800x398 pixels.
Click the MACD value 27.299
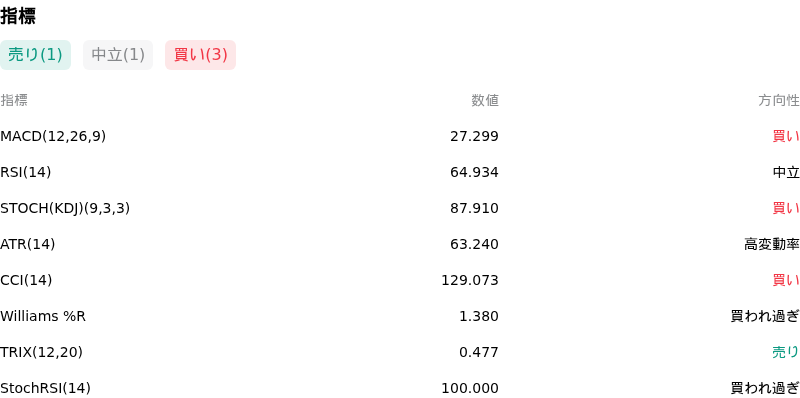[474, 136]
